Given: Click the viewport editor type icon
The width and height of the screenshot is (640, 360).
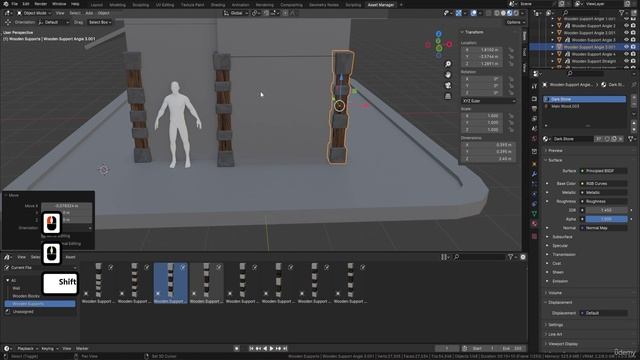Looking at the screenshot, I should coord(7,13).
